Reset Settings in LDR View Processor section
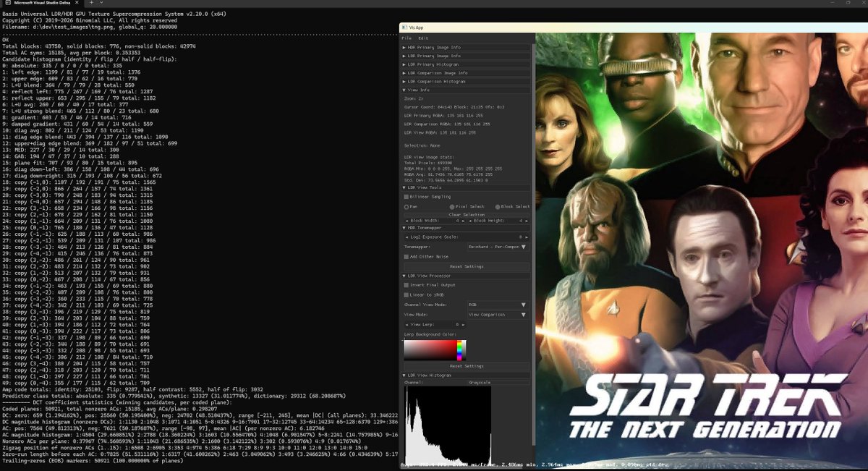 (x=467, y=366)
